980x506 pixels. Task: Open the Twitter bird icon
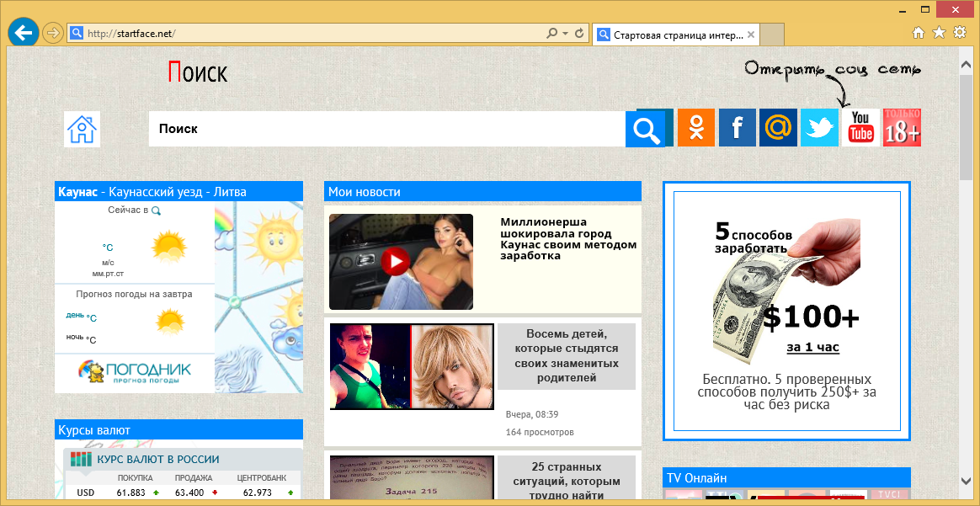819,127
